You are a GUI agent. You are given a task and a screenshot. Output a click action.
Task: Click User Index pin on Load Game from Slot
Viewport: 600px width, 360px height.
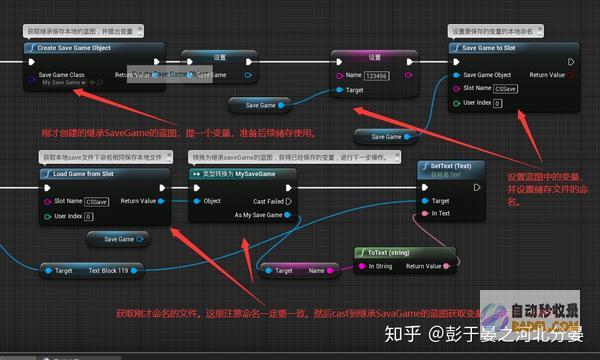pyautogui.click(x=47, y=217)
